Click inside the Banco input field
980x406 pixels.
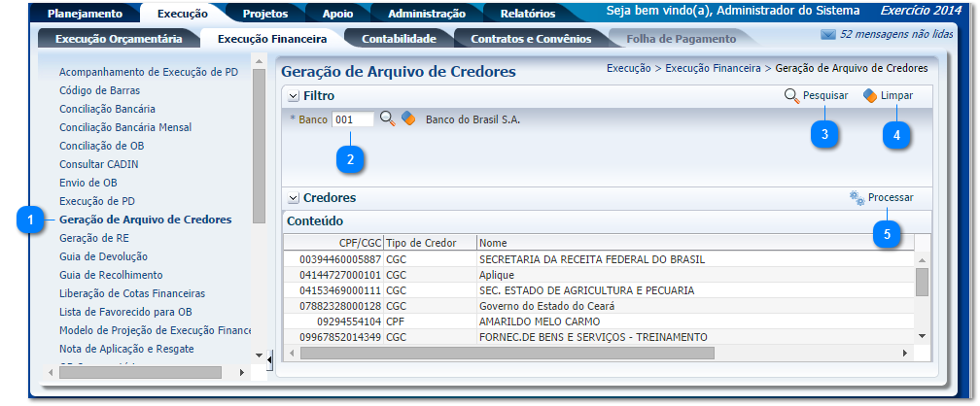click(352, 119)
